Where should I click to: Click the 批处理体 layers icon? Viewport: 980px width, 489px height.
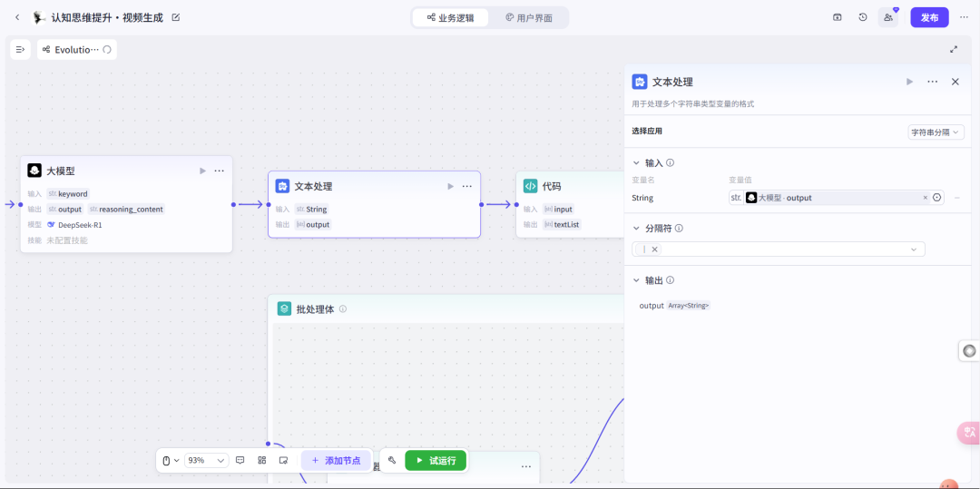(x=284, y=308)
